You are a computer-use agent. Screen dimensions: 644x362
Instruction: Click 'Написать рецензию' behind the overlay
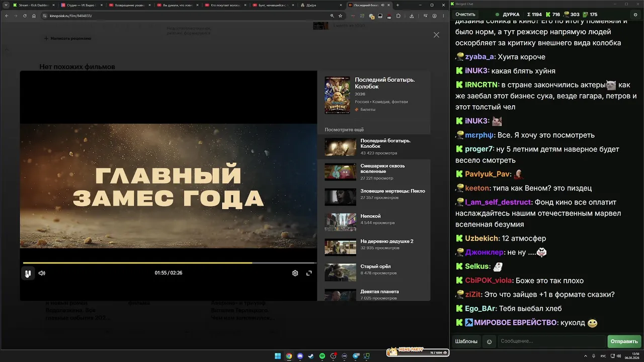coord(67,38)
